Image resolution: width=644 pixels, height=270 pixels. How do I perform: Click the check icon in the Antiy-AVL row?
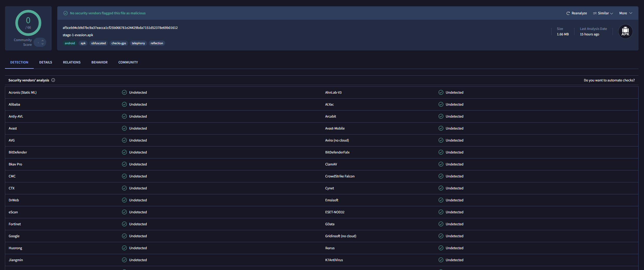[124, 116]
